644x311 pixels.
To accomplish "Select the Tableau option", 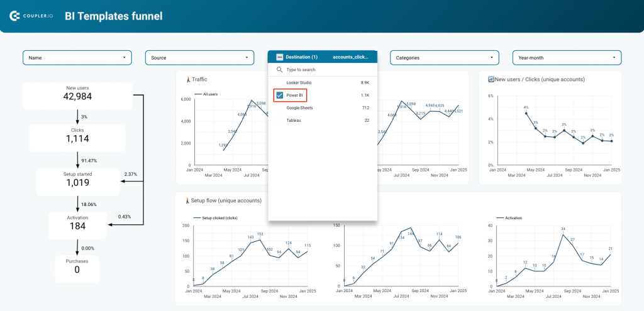I will click(323, 121).
